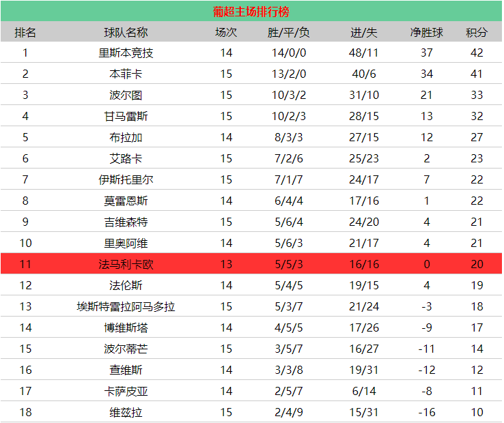The image size is (504, 423).
Task: Open team 里斯本竞技
Action: 126,53
